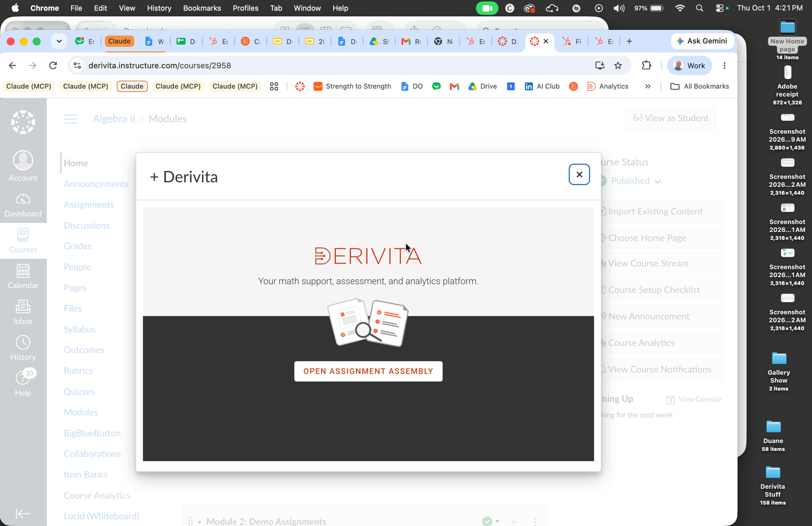Screen dimensions: 812x526
Task: Show more bookmarks via double chevron
Action: (x=647, y=86)
